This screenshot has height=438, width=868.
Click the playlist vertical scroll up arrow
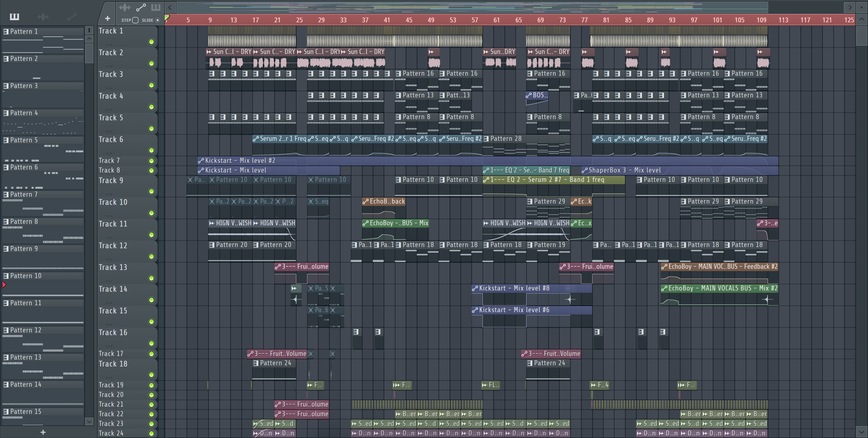click(x=862, y=19)
